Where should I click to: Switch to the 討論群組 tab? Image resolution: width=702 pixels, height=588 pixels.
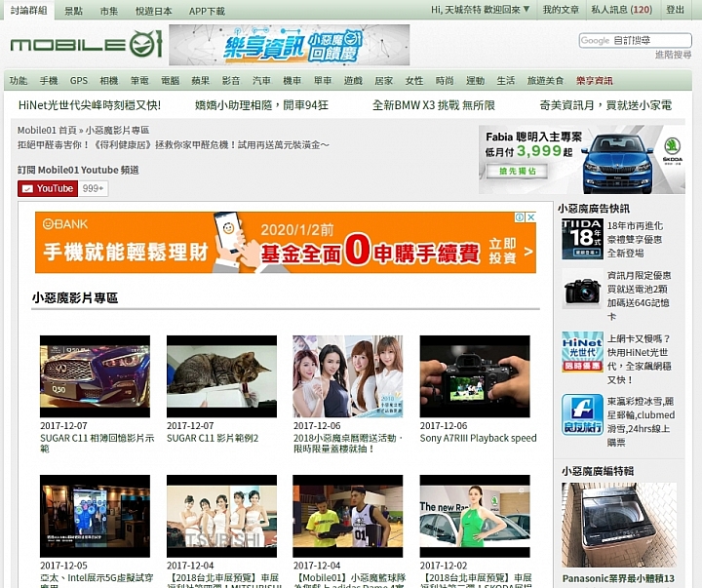28,11
